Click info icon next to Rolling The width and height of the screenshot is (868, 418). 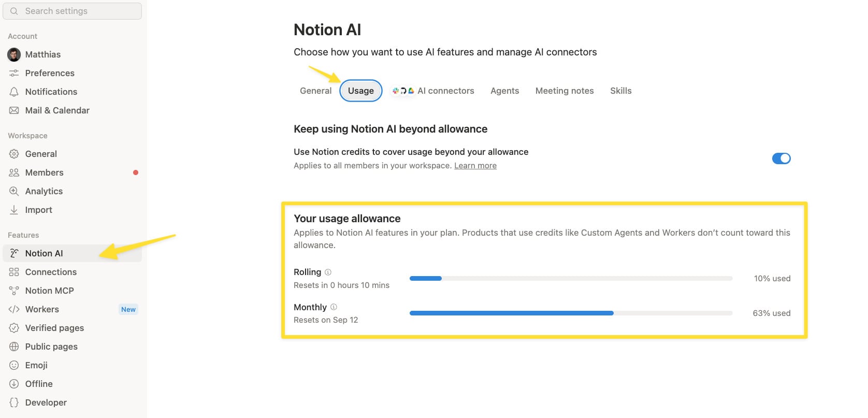[328, 272]
